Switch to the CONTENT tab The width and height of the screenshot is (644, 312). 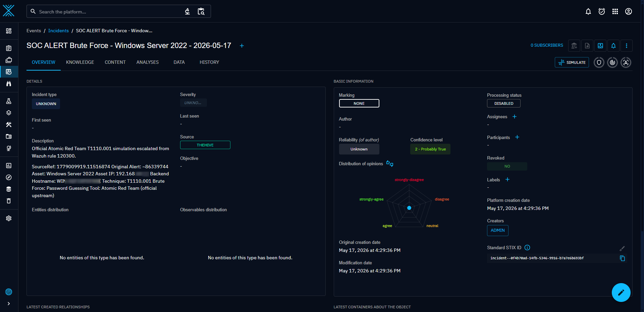pos(115,62)
